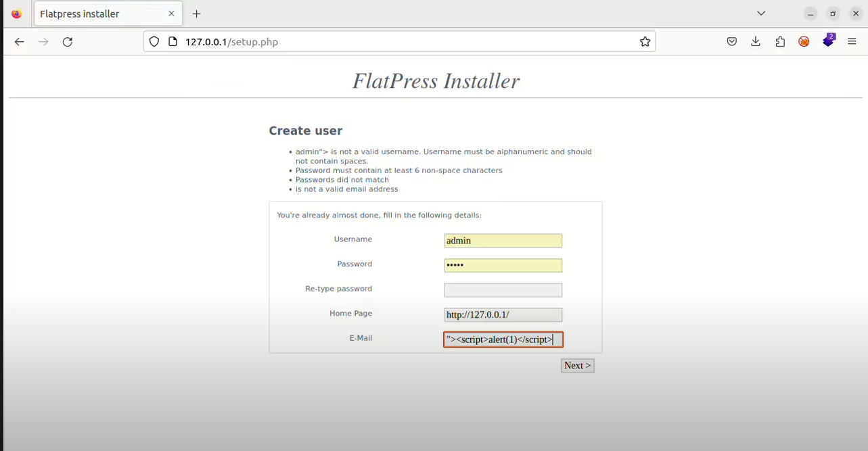Click the purple extension icon with badge
This screenshot has height=451, width=868.
click(x=829, y=41)
